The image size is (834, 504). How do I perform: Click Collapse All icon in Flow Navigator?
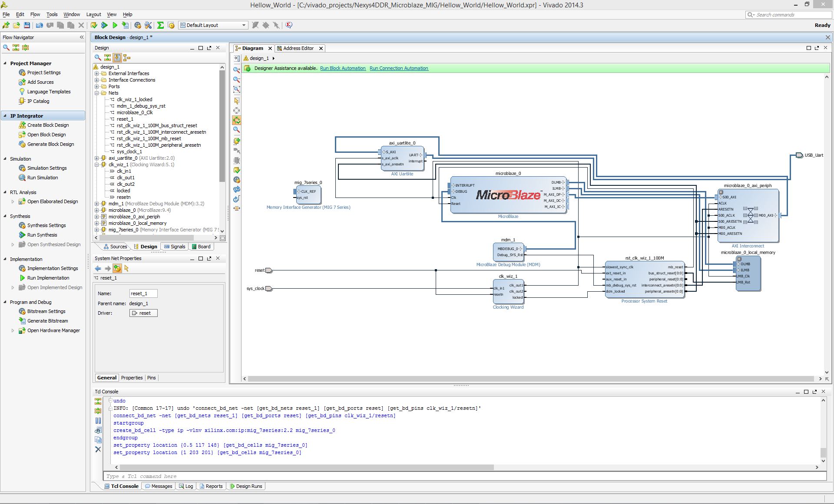[x=16, y=47]
